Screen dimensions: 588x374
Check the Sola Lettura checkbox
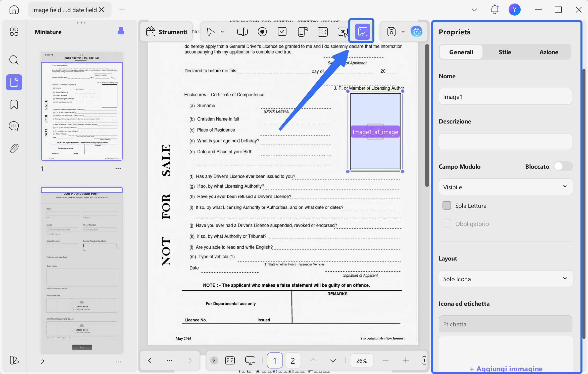(x=447, y=206)
